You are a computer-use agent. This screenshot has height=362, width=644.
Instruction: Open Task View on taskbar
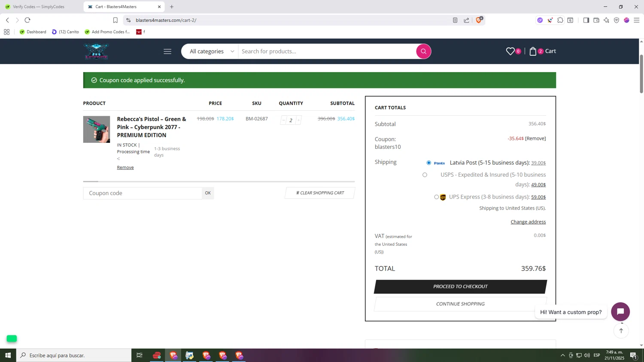click(x=139, y=355)
